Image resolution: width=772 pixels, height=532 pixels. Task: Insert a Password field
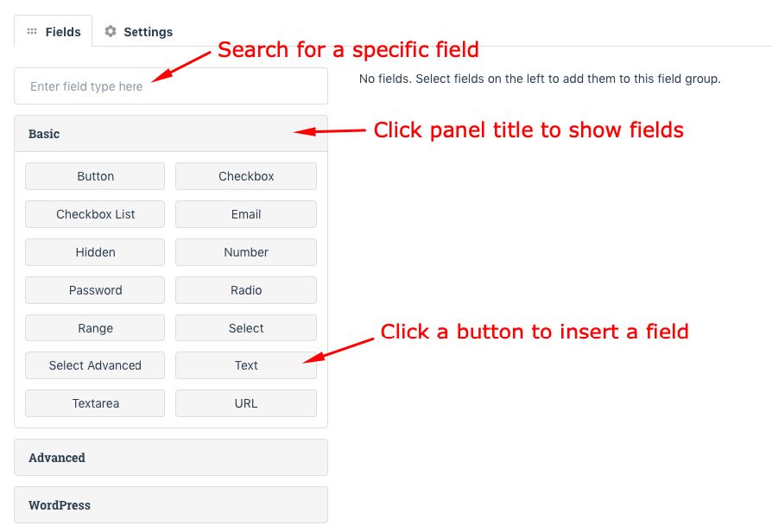(94, 290)
